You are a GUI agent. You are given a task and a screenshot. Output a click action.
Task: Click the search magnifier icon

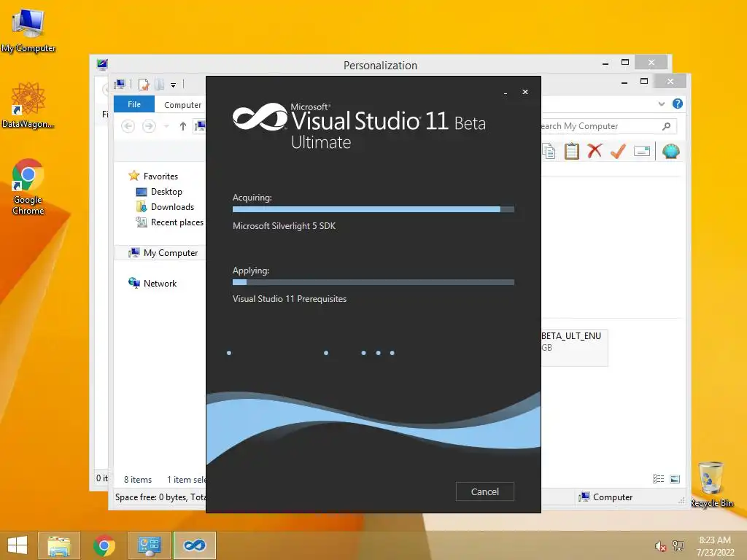tap(667, 126)
